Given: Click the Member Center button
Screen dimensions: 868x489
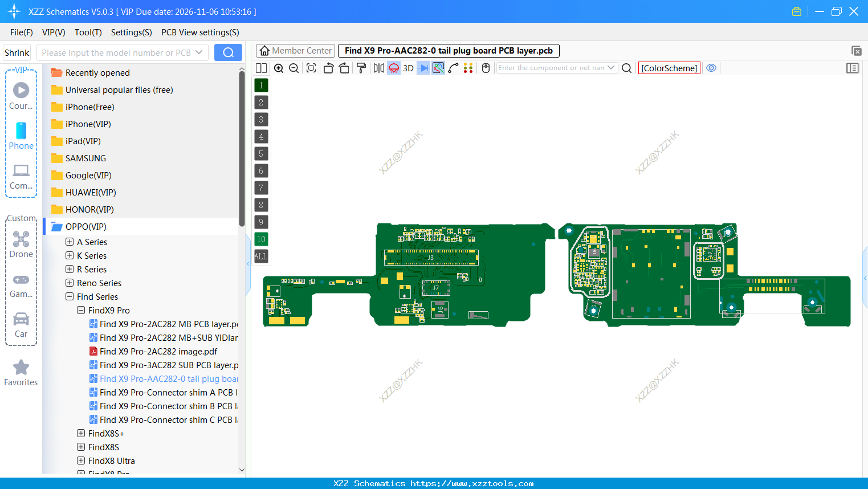Looking at the screenshot, I should click(x=295, y=50).
